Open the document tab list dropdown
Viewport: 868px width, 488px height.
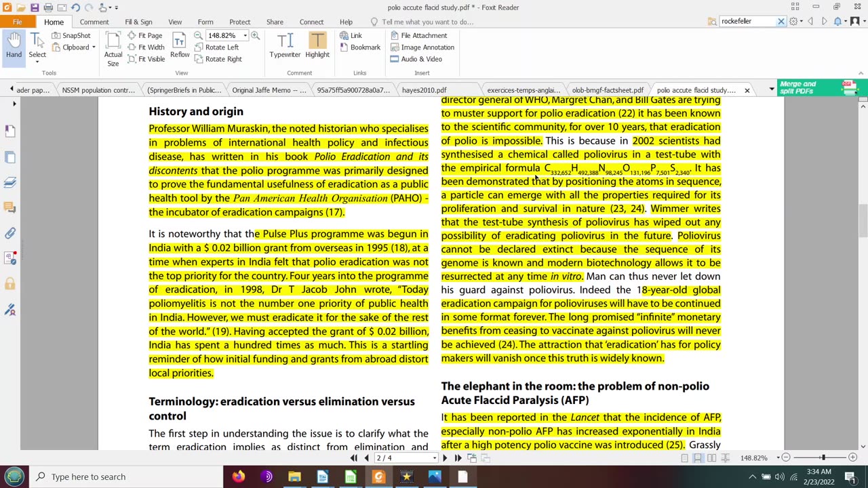pos(771,89)
